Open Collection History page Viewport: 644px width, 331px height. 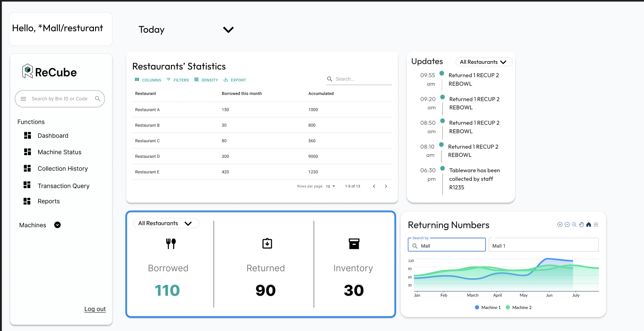click(63, 169)
